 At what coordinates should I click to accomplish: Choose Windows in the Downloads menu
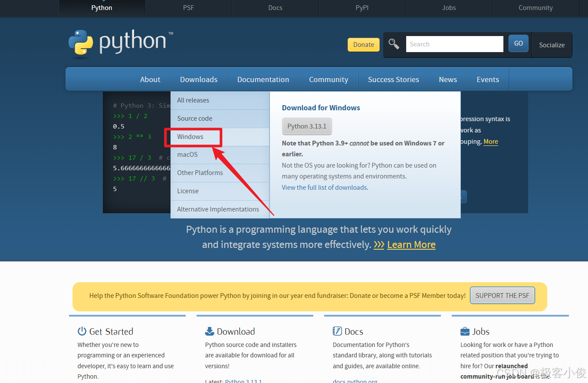[220, 137]
